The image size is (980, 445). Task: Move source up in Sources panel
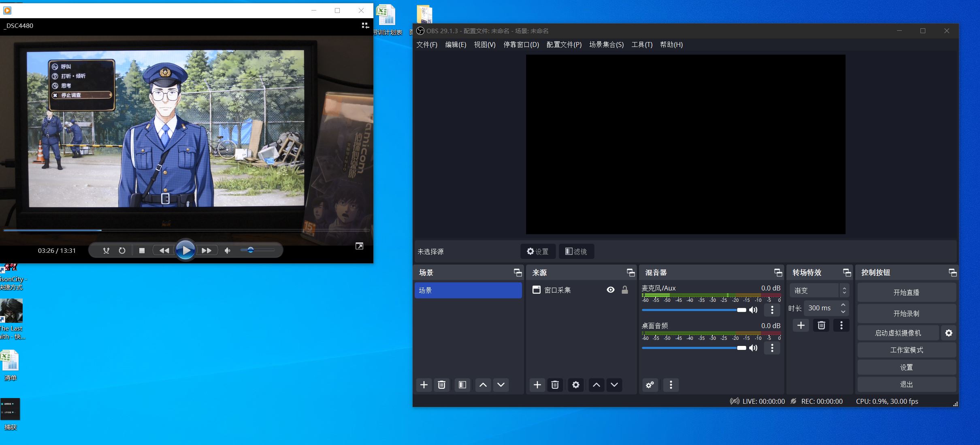(x=597, y=385)
